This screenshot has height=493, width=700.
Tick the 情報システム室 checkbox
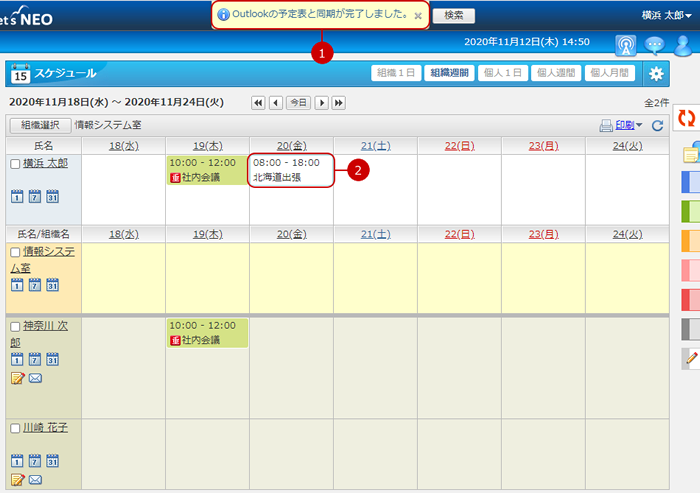click(x=14, y=251)
